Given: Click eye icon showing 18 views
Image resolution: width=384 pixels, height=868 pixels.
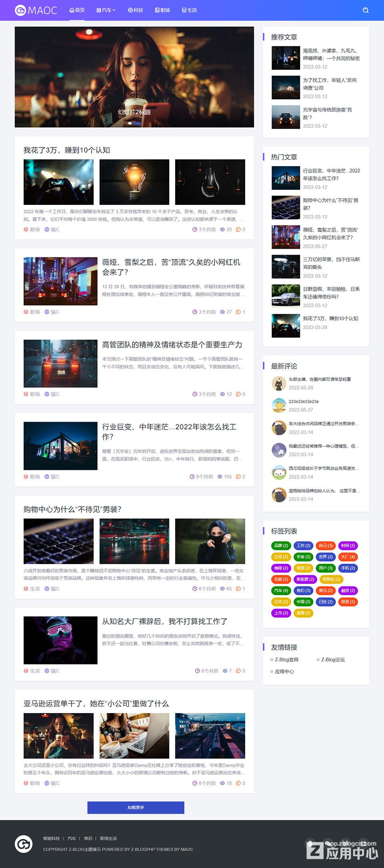Looking at the screenshot, I should click(222, 784).
